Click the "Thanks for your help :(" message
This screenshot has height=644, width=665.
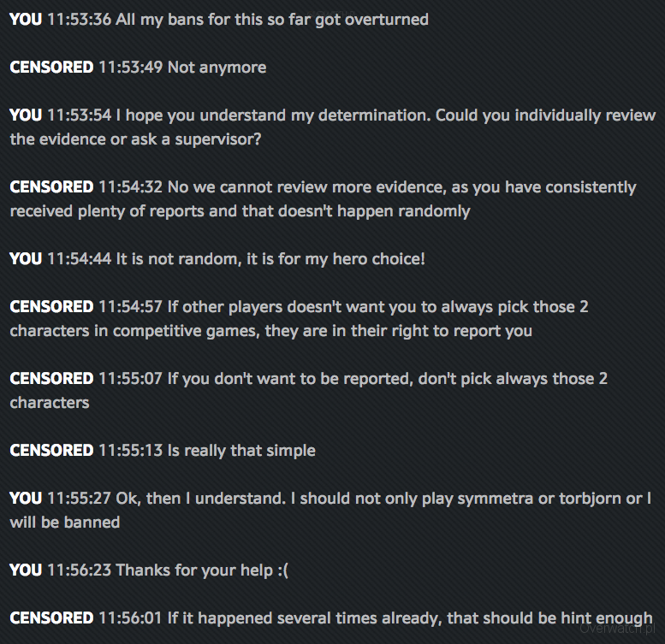click(202, 570)
